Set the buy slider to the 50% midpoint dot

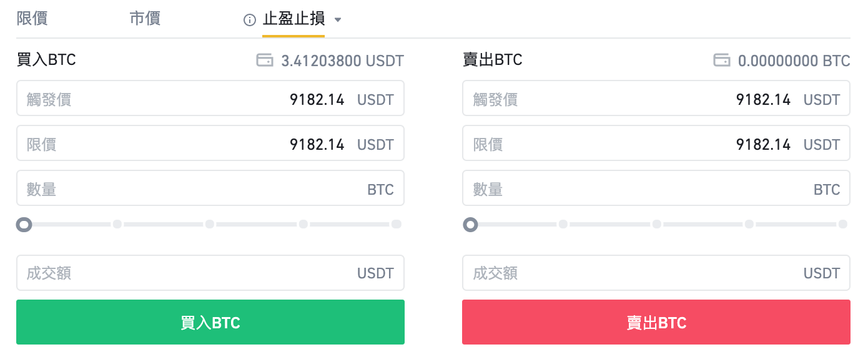tap(210, 224)
